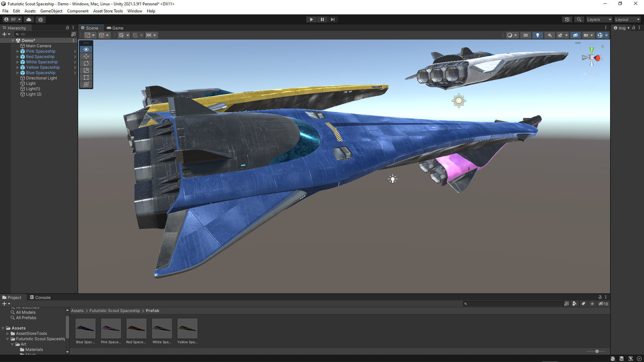Click Search by Type filter icon

(575, 304)
